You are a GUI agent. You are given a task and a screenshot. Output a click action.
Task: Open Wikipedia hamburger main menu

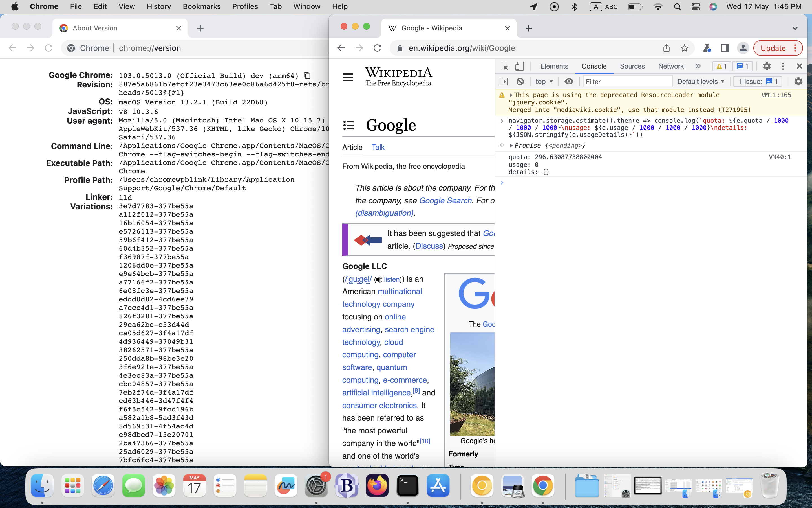[348, 77]
